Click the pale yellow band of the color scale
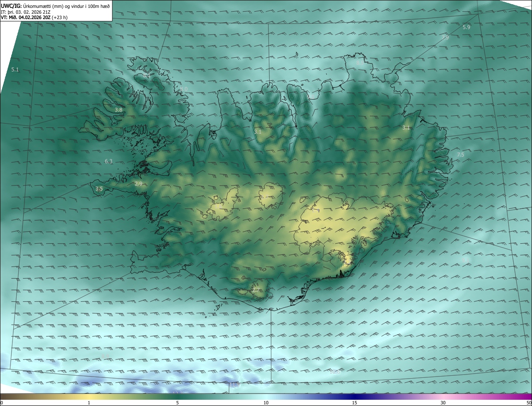 pos(89,396)
